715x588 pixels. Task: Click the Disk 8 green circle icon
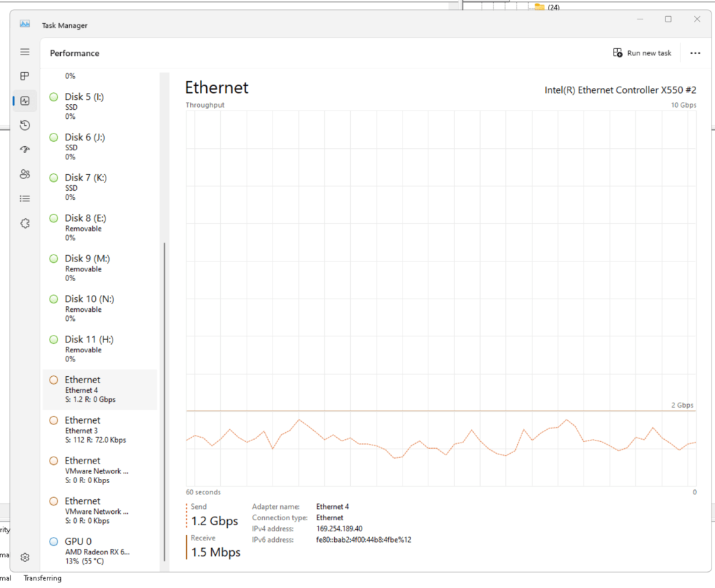54,218
